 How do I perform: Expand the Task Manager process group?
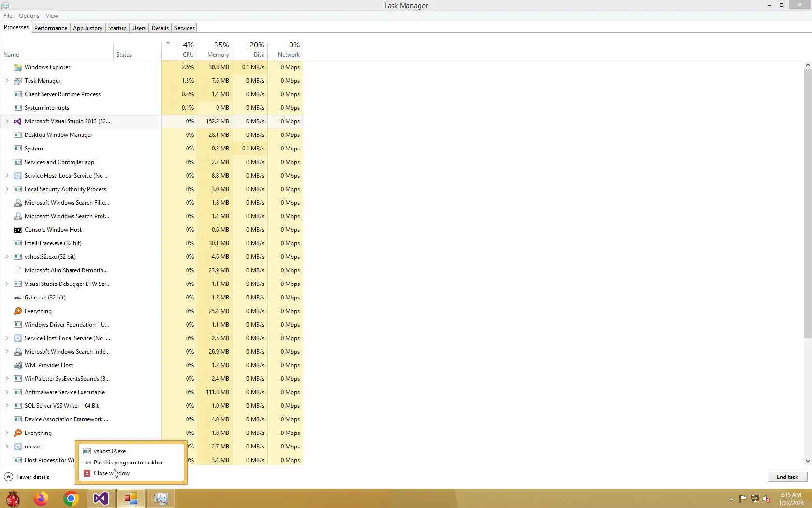[7, 81]
